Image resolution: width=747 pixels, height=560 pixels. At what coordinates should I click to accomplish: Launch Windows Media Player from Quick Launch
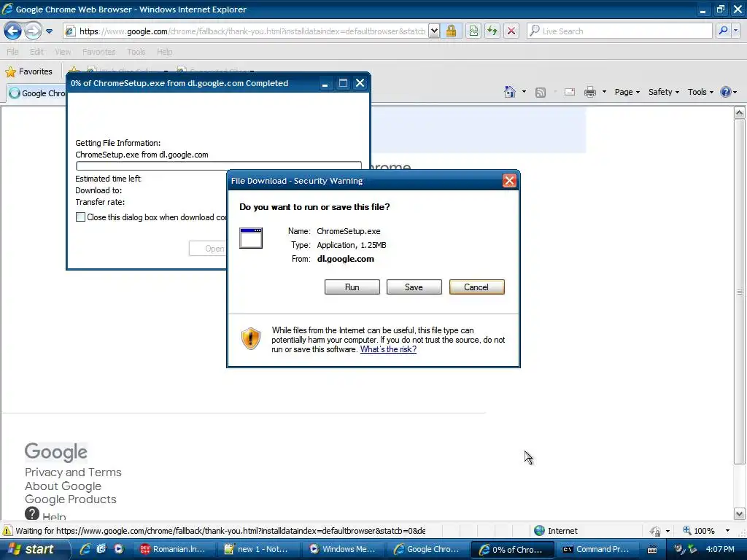[x=118, y=549]
